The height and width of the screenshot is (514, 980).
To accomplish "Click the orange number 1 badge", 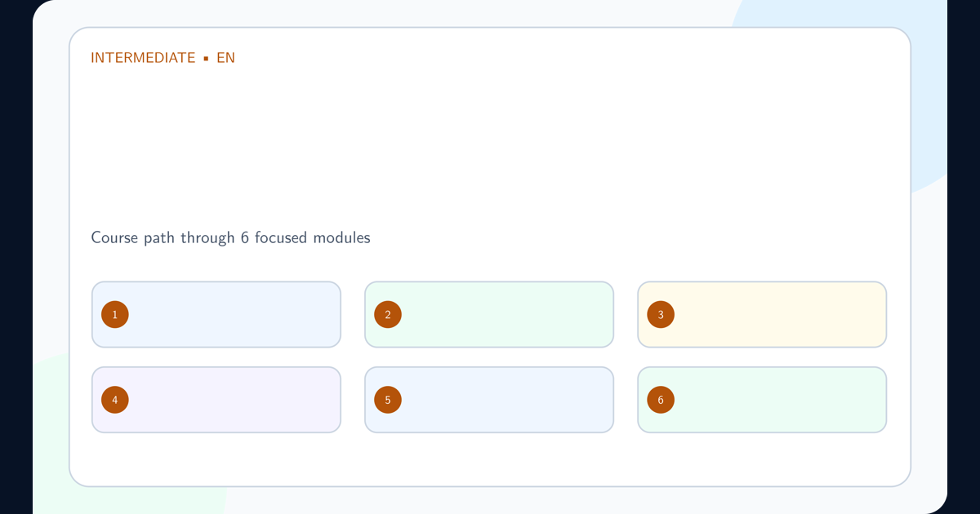I will tap(115, 315).
